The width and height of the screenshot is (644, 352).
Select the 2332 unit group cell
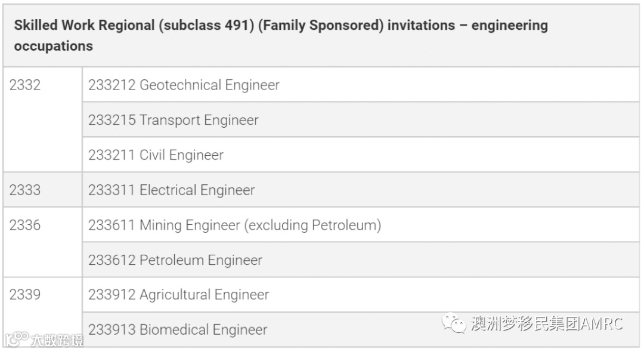[x=25, y=85]
